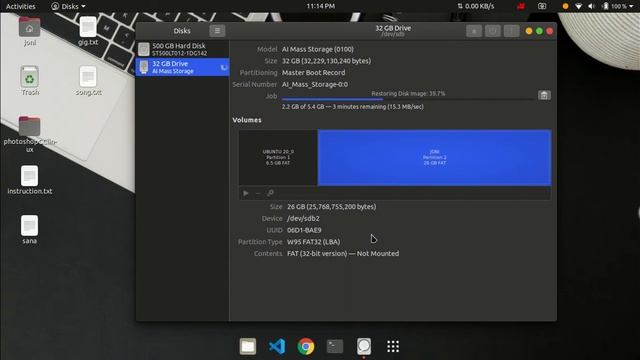Click the 32 GB Drive window title

point(393,28)
